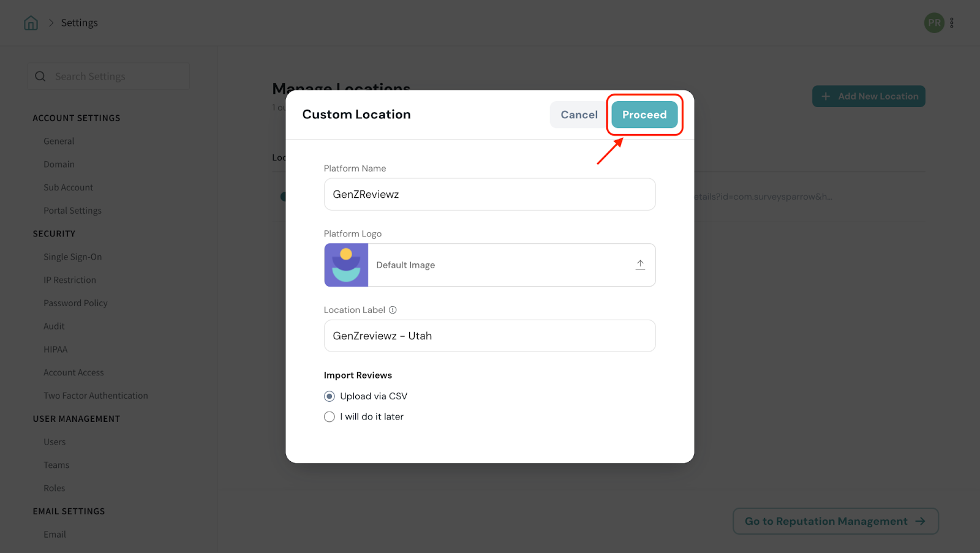Click the Location Label info icon
980x553 pixels.
(393, 310)
